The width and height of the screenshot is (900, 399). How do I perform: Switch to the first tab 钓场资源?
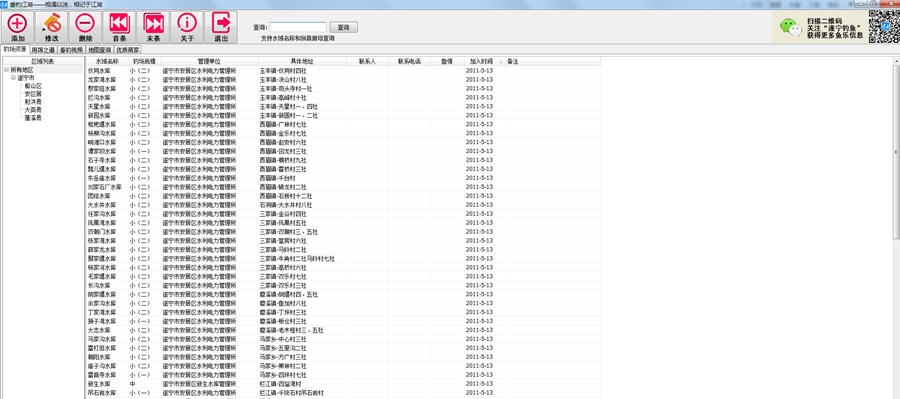(x=15, y=49)
